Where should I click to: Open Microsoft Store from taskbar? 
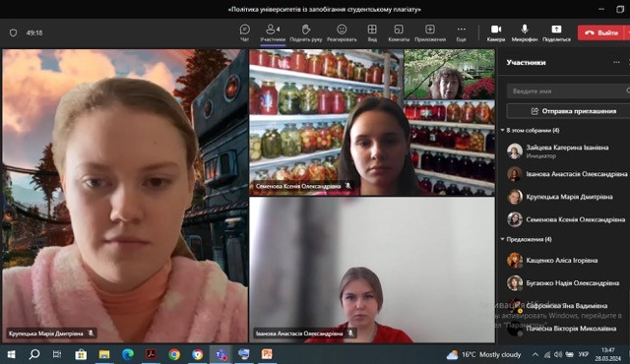81,354
